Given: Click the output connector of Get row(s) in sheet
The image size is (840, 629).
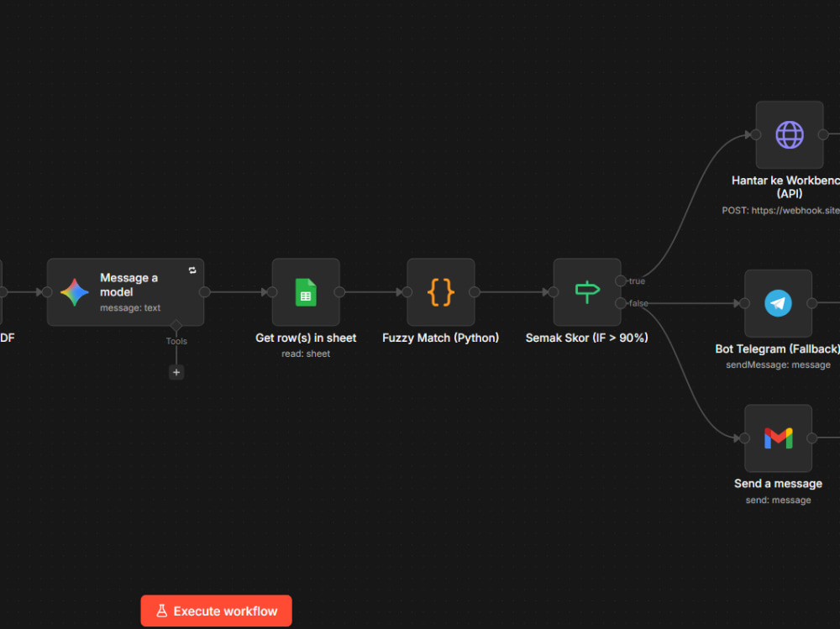Looking at the screenshot, I should (339, 292).
